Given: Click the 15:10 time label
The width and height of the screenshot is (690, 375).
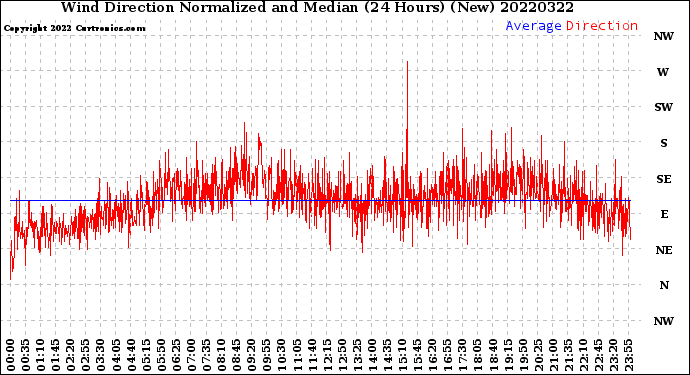Looking at the screenshot, I should click(402, 355).
